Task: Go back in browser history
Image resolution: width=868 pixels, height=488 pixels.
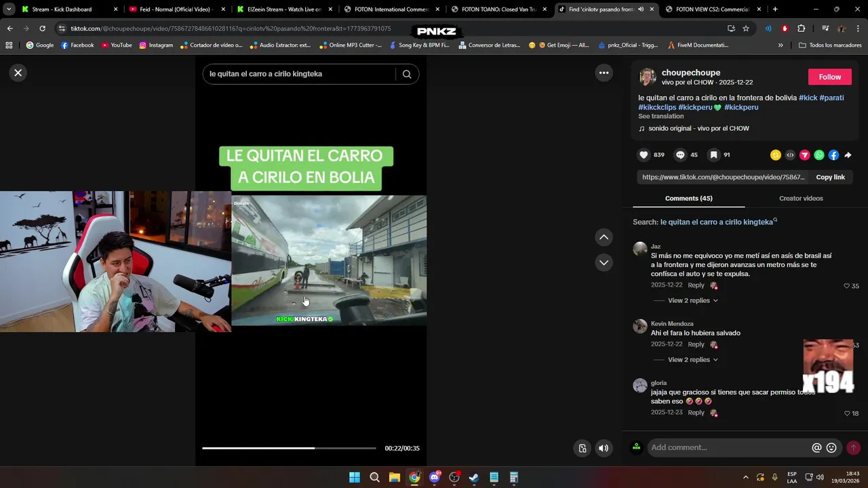Action: 9,28
